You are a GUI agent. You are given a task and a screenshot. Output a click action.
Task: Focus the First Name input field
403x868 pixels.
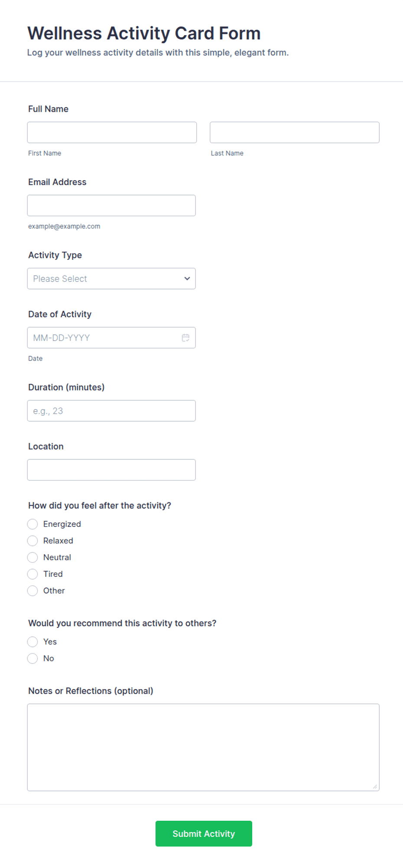(112, 133)
